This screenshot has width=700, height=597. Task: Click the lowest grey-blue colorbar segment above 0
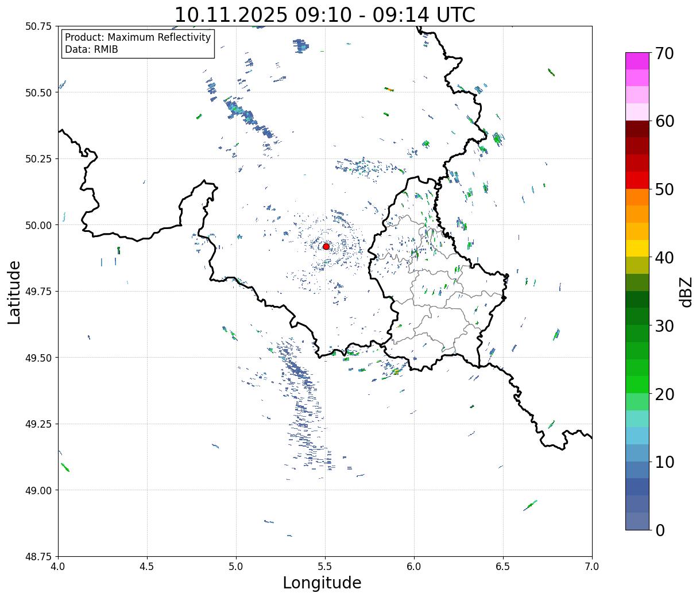[637, 521]
